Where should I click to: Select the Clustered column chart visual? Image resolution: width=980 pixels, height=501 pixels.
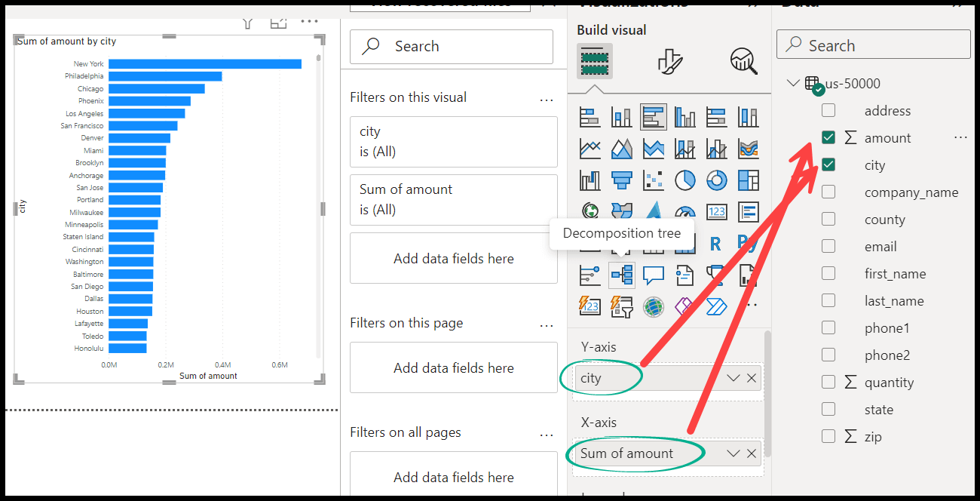685,117
